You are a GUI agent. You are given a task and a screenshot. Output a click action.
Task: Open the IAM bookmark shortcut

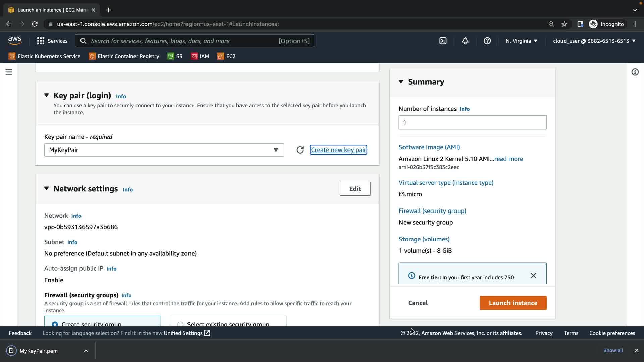coord(200,56)
